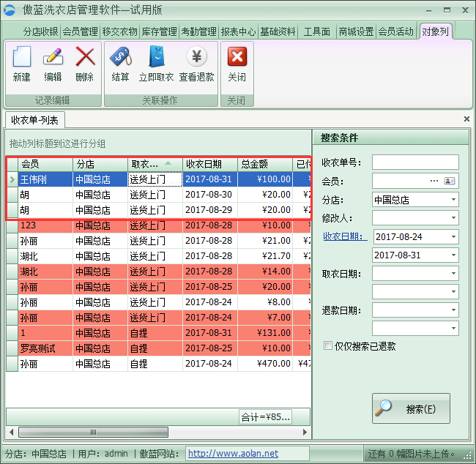Viewport: 476px width, 464px height.
Task: Click the 查看退款 refund icon
Action: pyautogui.click(x=196, y=58)
